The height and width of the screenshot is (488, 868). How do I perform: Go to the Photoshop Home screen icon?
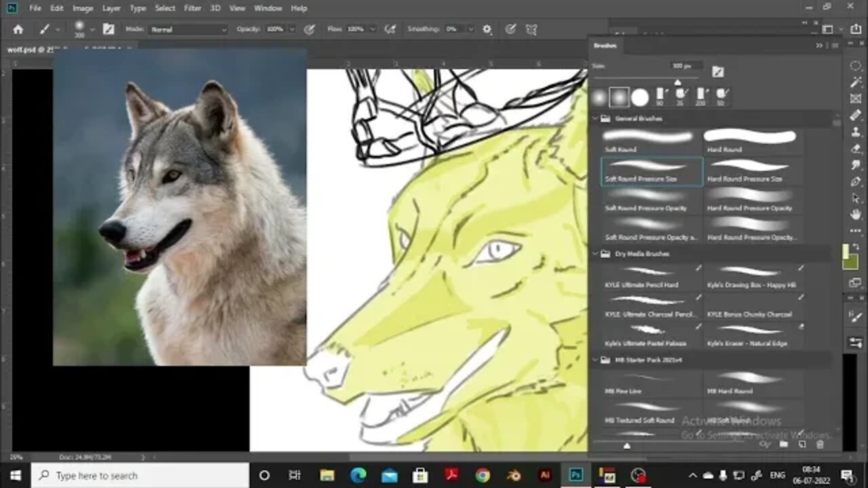[18, 29]
